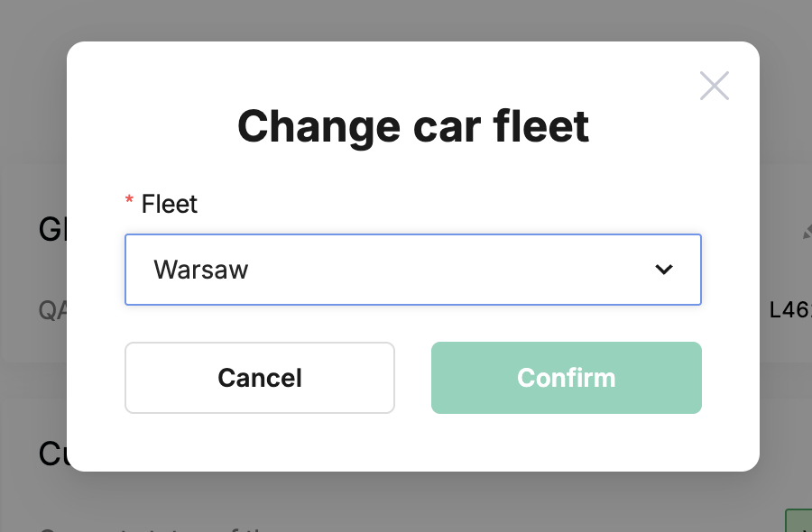This screenshot has width=812, height=532.
Task: Select the Warsaw value in Fleet field
Action: pyautogui.click(x=201, y=270)
